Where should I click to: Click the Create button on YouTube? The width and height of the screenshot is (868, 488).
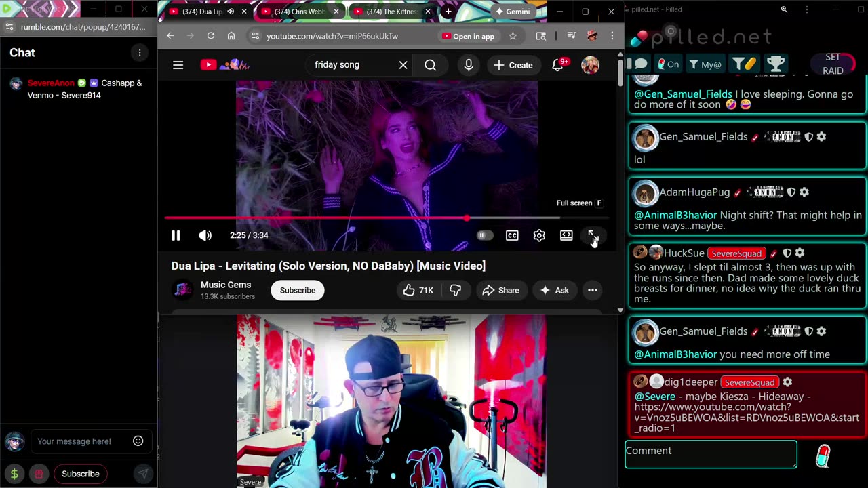pyautogui.click(x=513, y=65)
